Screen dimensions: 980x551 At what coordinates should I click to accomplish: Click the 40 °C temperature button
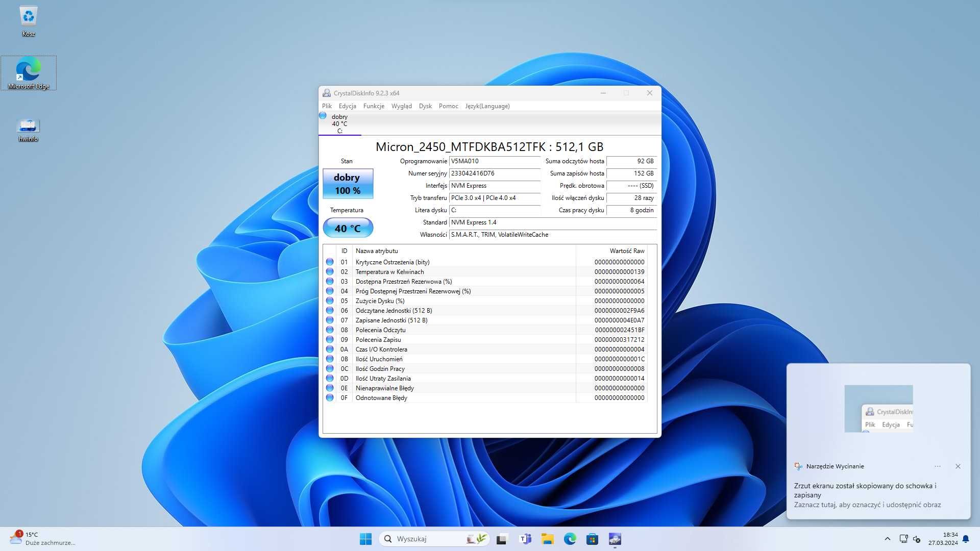tap(348, 228)
